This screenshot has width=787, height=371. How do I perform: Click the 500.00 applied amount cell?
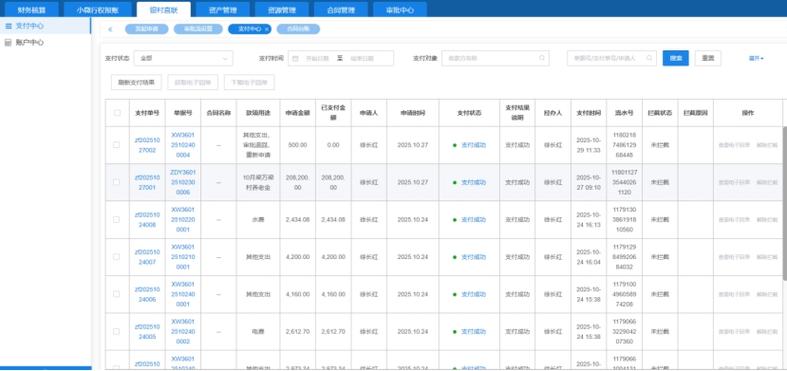click(x=298, y=145)
